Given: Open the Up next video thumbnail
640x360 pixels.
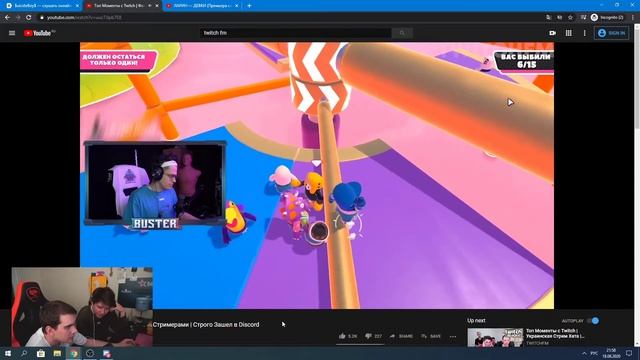Looking at the screenshot, I should (495, 338).
